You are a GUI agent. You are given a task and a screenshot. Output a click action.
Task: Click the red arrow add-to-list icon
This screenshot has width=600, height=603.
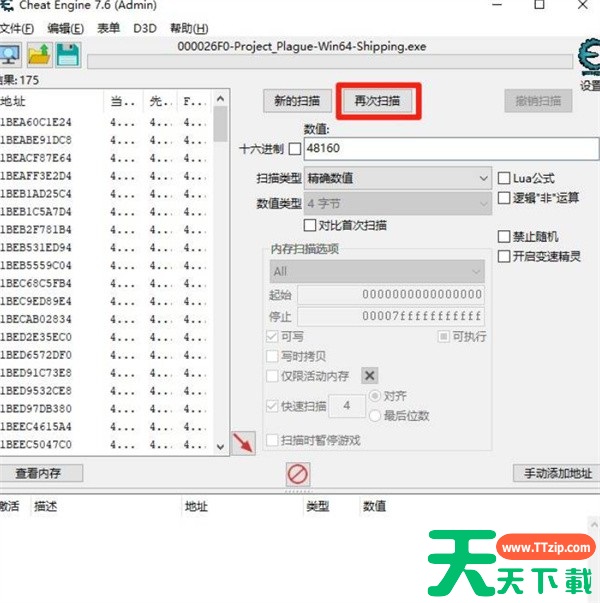point(242,443)
